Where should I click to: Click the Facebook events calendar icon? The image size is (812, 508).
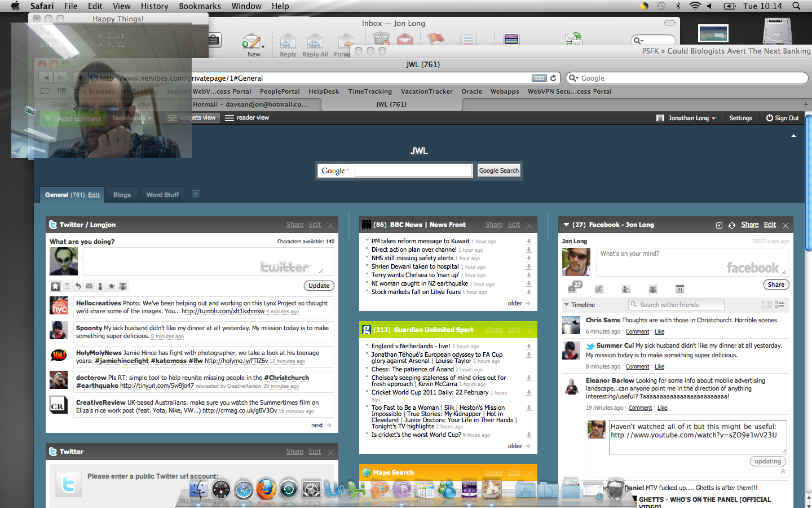pyautogui.click(x=680, y=289)
